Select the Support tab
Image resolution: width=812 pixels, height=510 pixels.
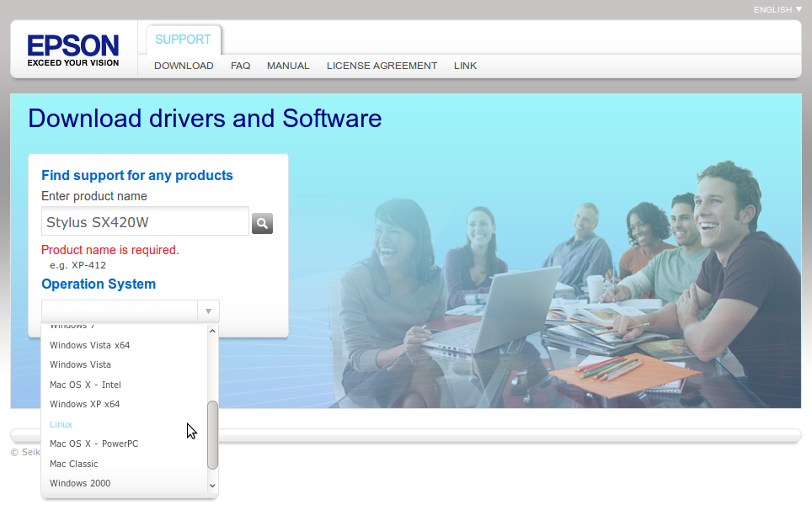183,40
